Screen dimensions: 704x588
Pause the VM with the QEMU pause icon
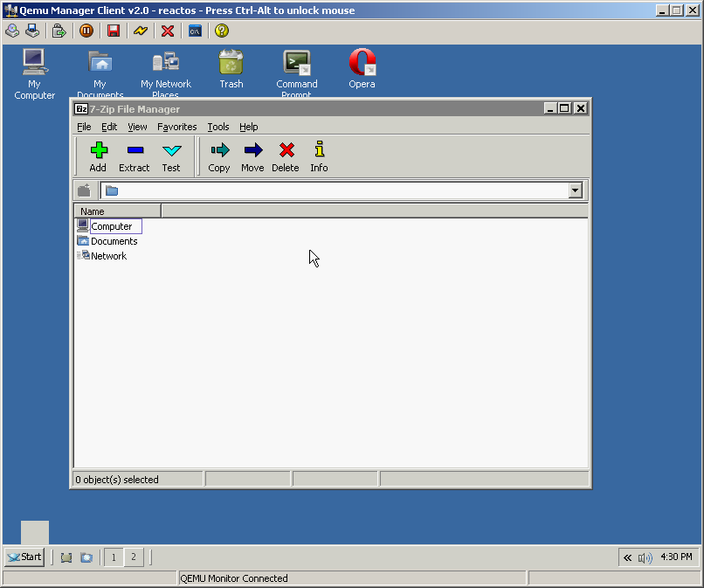tap(86, 31)
